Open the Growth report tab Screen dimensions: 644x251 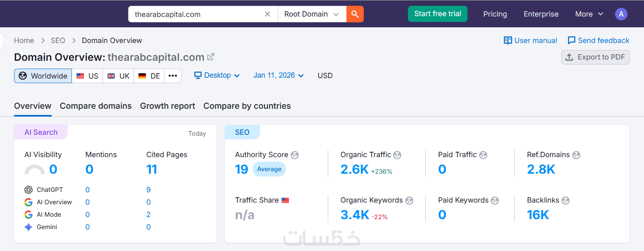167,106
